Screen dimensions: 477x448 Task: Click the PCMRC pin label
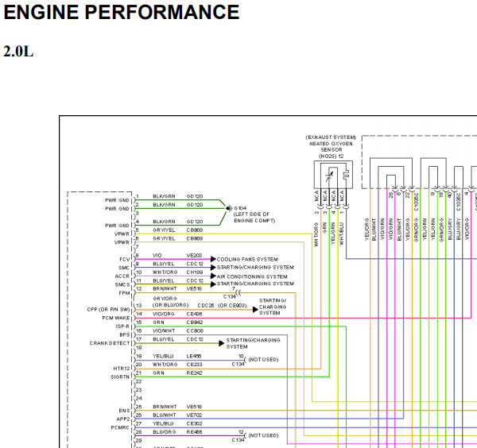coord(120,427)
